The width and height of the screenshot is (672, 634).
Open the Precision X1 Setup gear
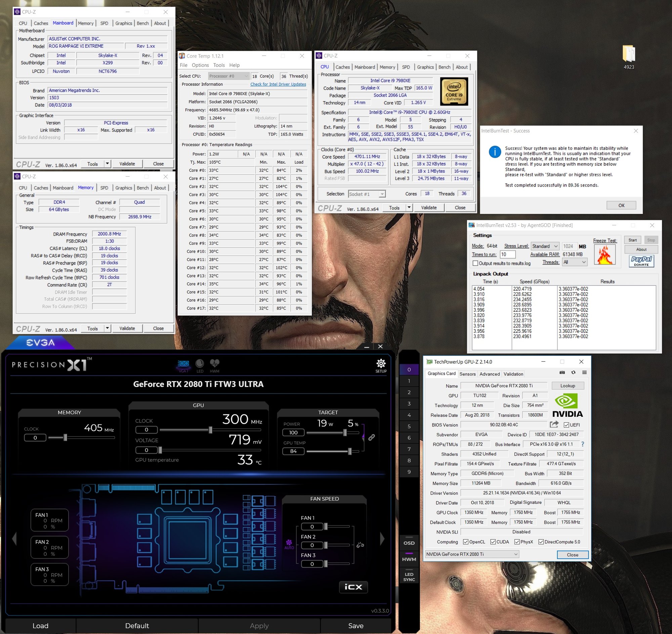381,364
